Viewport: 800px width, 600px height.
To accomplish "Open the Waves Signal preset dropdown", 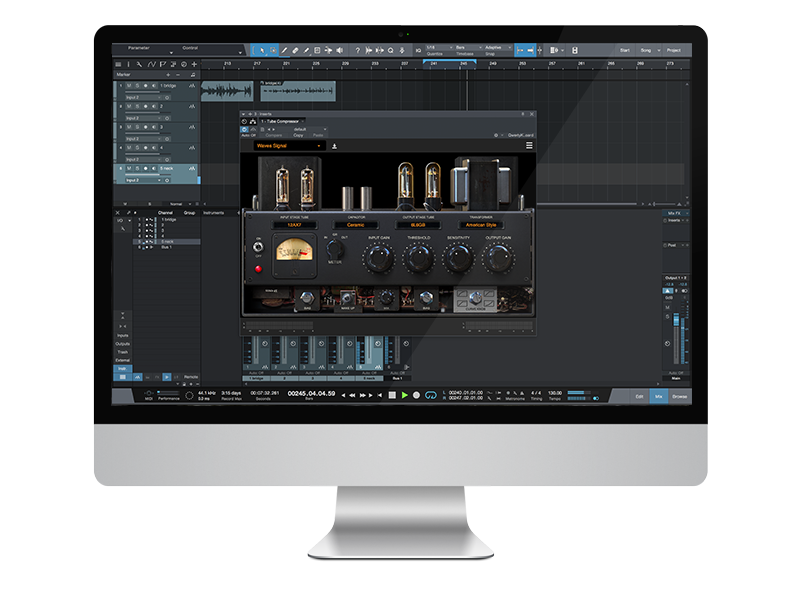I will coord(289,146).
